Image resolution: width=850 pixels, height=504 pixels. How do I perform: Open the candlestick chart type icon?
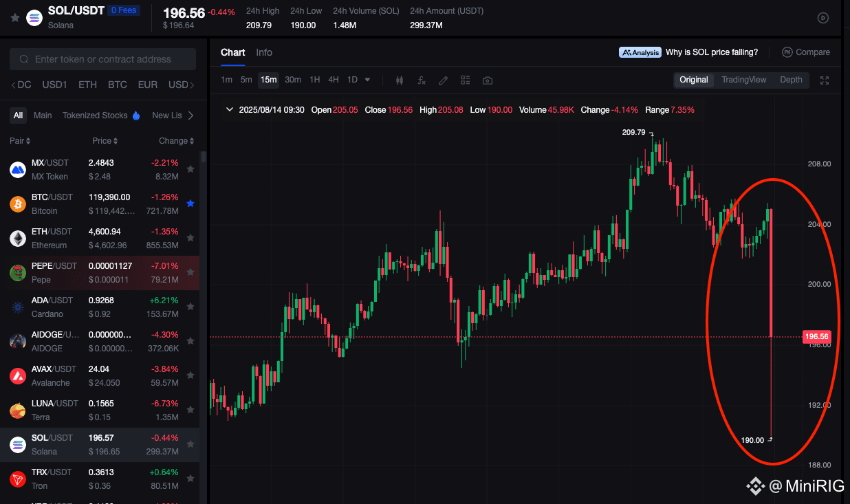400,80
